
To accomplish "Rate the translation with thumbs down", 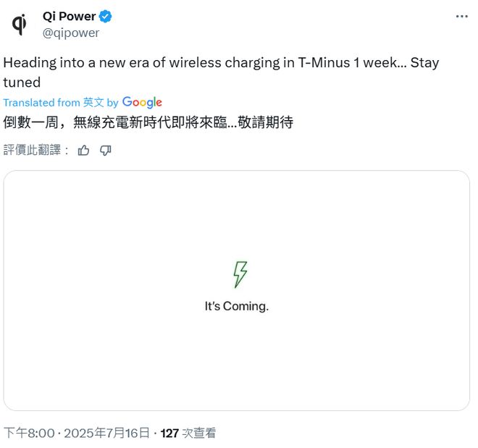I will click(x=105, y=150).
